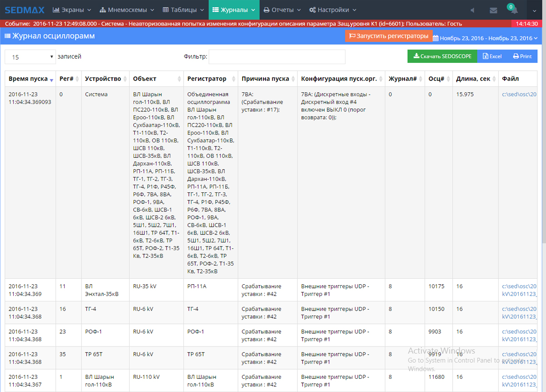Click the speaker mute icon in header
The image size is (546, 392).
[473, 10]
